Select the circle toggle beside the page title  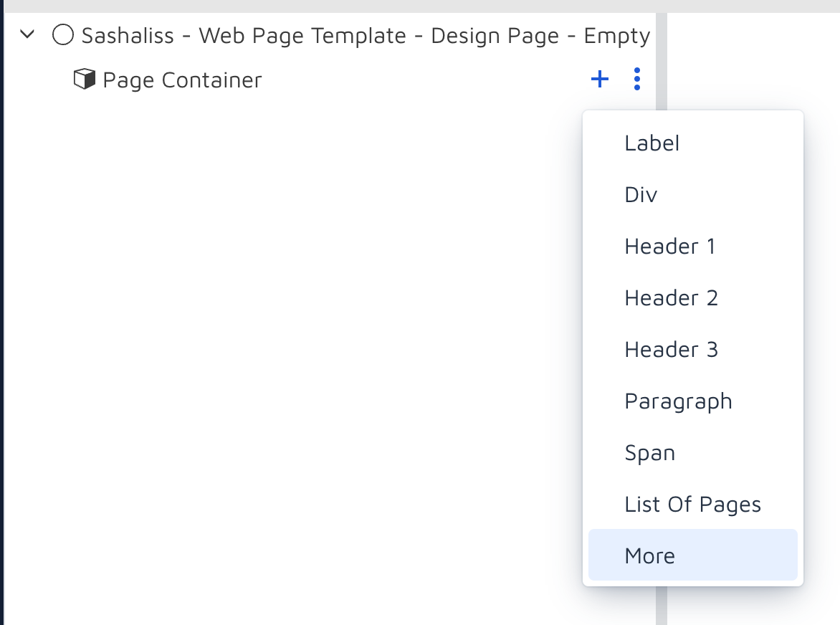coord(63,34)
